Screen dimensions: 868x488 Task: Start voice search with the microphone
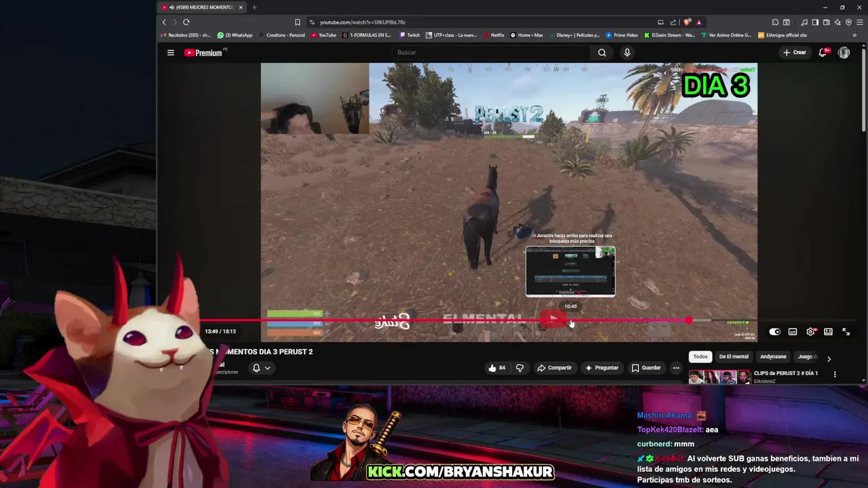[x=627, y=52]
